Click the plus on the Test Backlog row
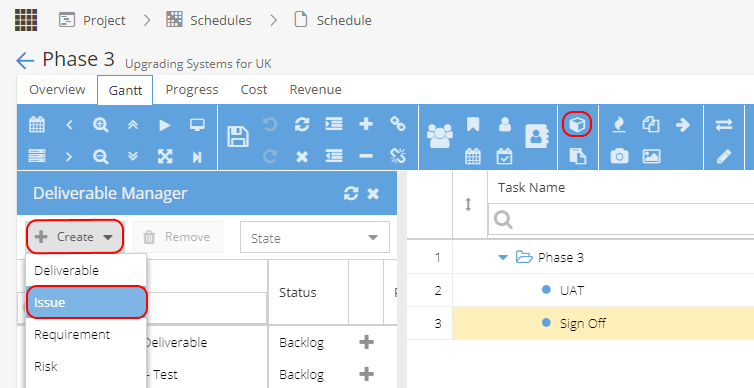 pos(366,374)
